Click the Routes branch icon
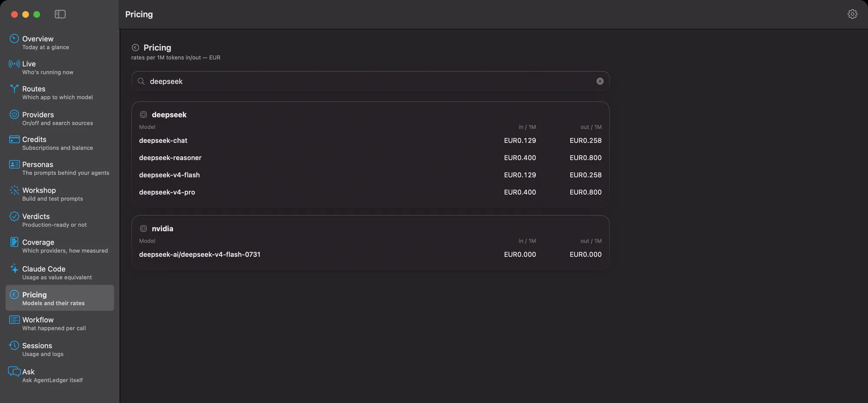Screen dimensions: 868x403 click(x=14, y=89)
